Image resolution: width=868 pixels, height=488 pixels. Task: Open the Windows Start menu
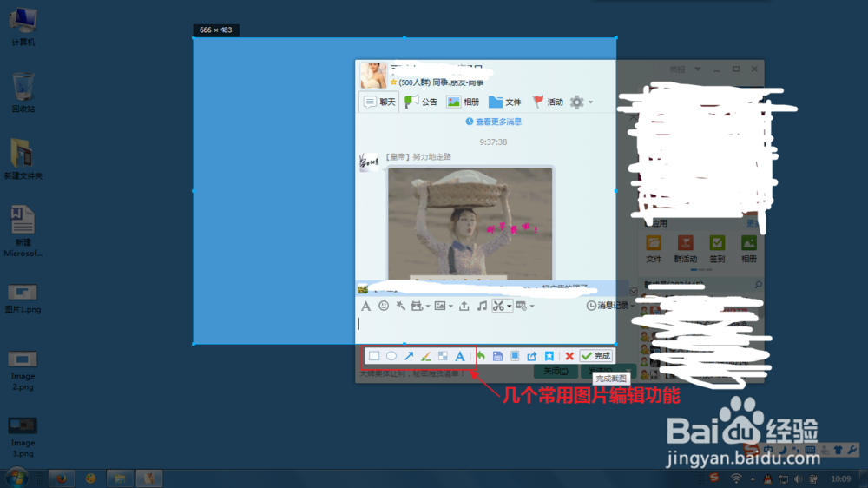pos(16,478)
